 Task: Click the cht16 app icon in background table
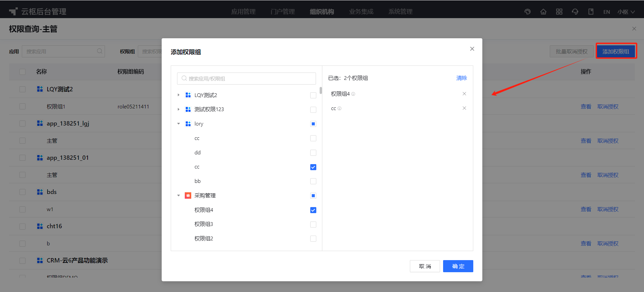tap(40, 226)
